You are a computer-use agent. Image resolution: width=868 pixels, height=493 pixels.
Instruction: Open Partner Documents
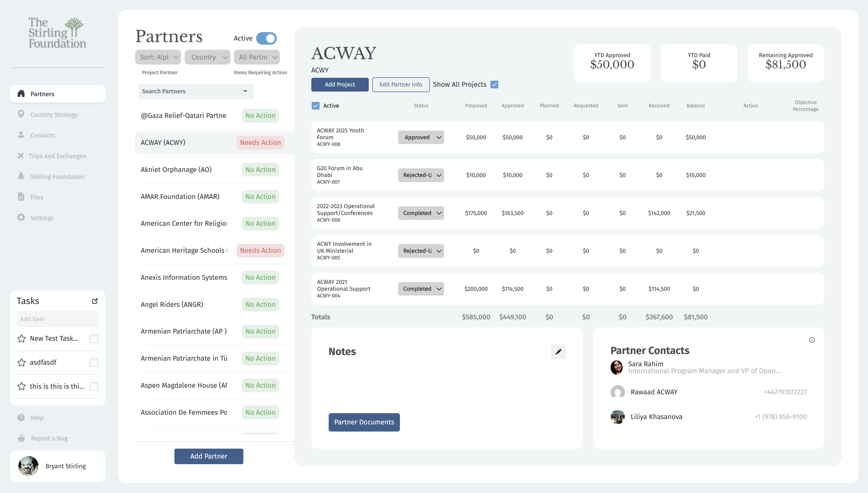coord(364,422)
